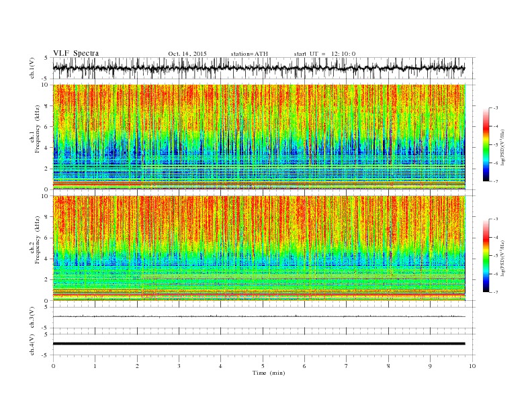Click time axis tick label "8" at the bottom
The image size is (532, 411).
388,366
